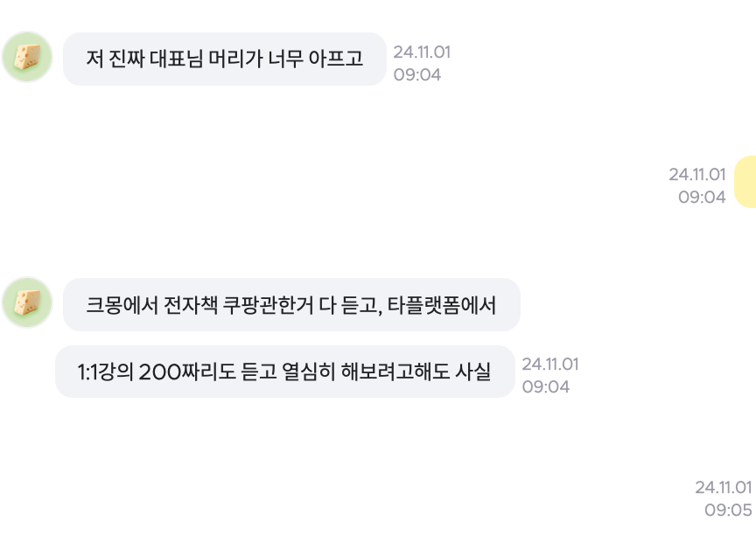Click the 09:04 time beside the 머리가 message
756x556 pixels.
click(417, 75)
